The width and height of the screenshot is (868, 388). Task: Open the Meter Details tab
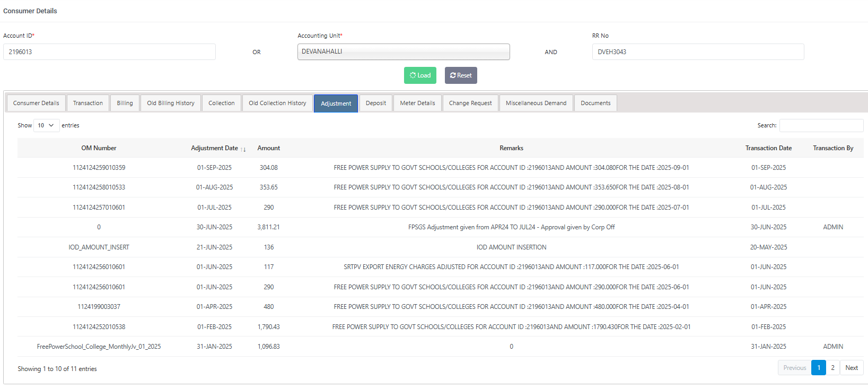[417, 103]
